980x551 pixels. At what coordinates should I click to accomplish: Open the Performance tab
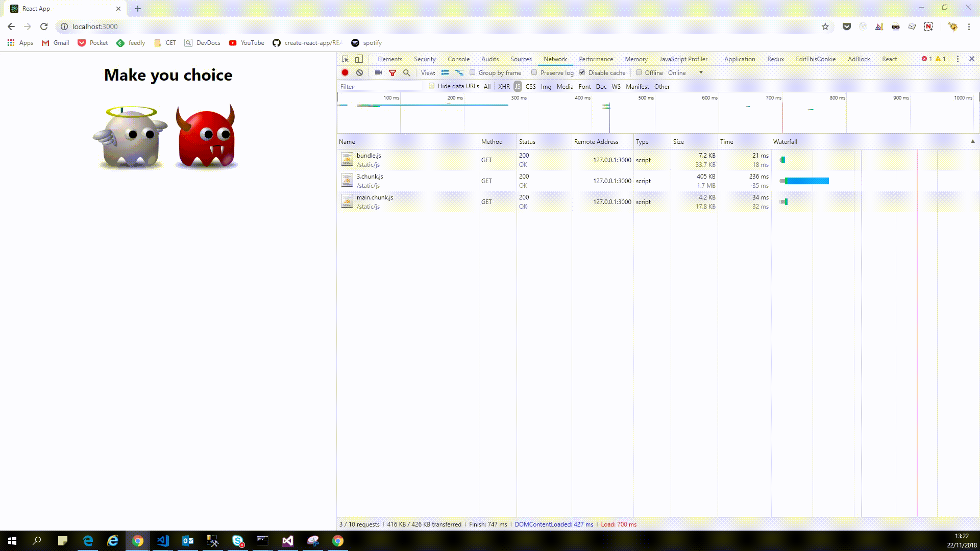(x=596, y=59)
